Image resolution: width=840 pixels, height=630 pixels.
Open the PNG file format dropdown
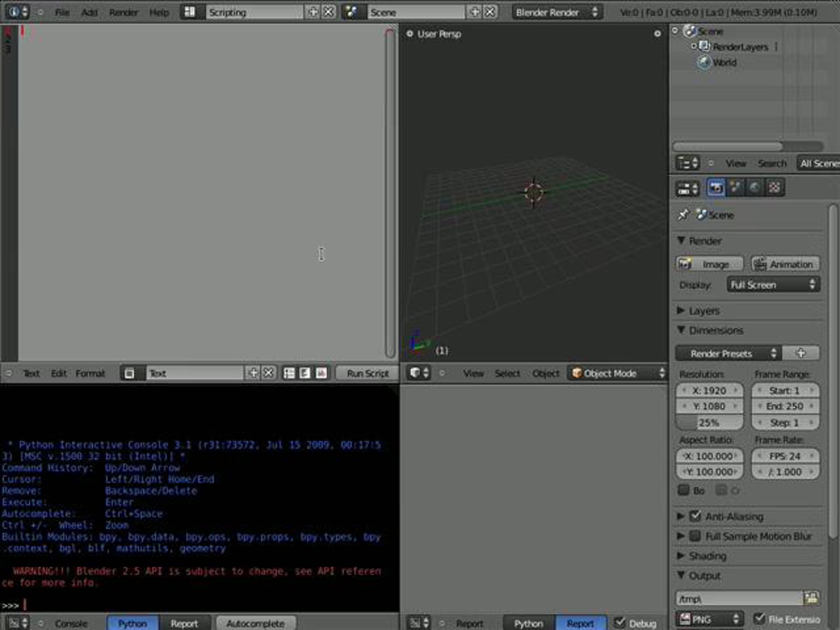(x=709, y=619)
